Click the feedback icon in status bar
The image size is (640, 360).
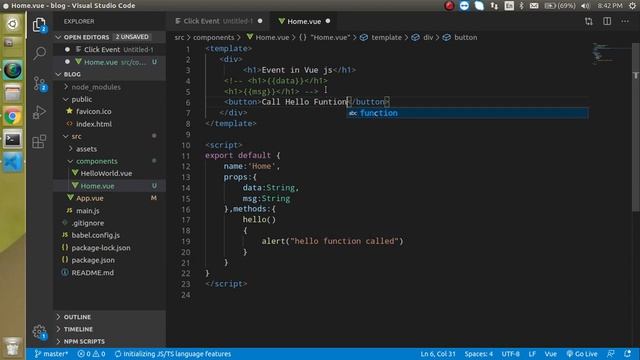pyautogui.click(x=611, y=354)
